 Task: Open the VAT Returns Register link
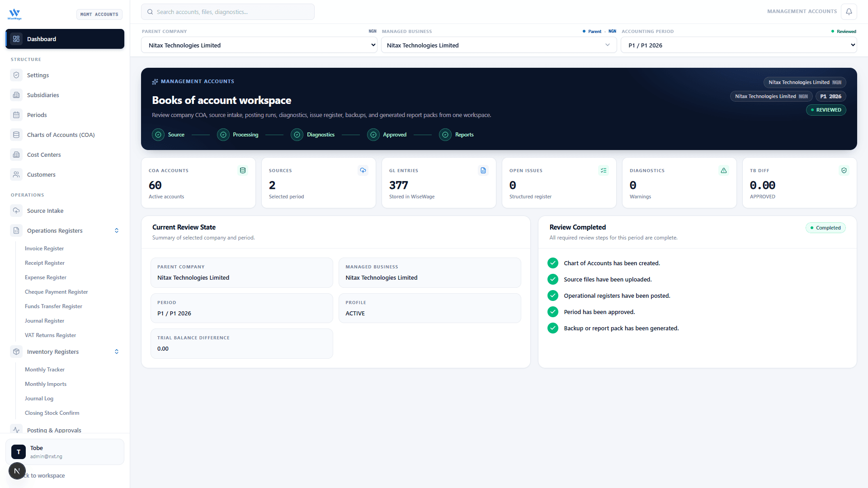(x=50, y=335)
